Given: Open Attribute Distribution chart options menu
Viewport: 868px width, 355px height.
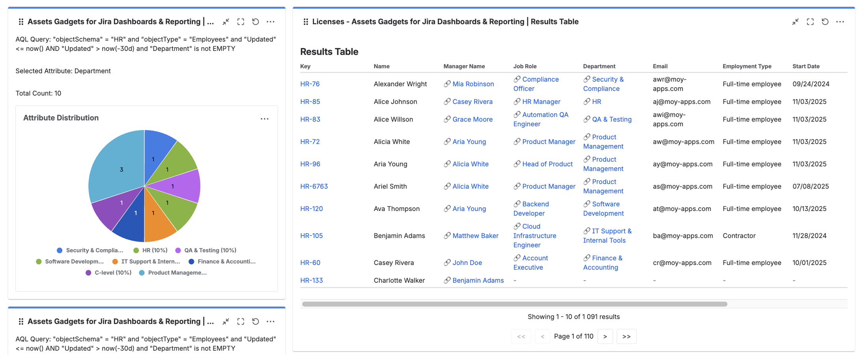Looking at the screenshot, I should click(265, 119).
